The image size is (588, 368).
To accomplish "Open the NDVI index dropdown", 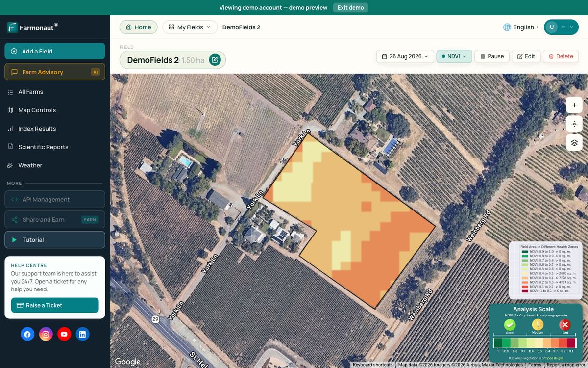I will coord(454,56).
